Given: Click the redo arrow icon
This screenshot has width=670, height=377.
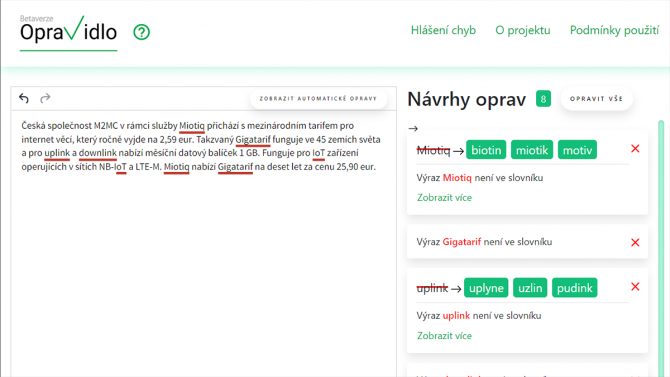Looking at the screenshot, I should 45,98.
